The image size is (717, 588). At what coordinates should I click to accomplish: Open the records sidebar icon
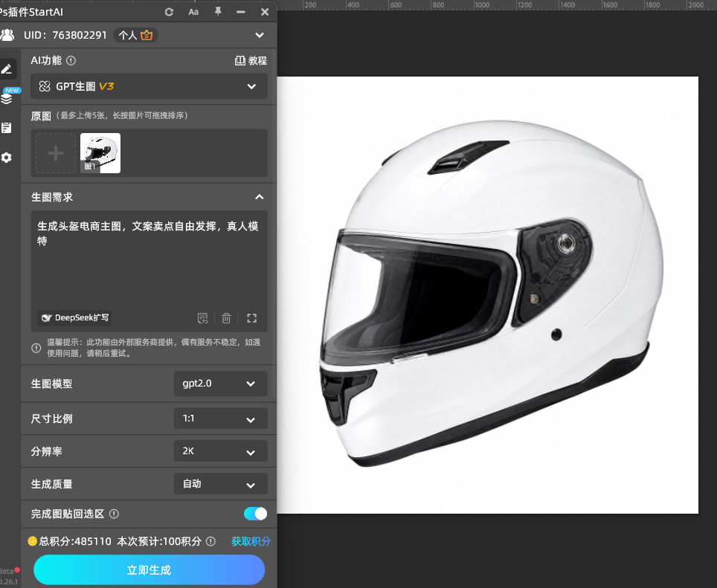click(7, 128)
